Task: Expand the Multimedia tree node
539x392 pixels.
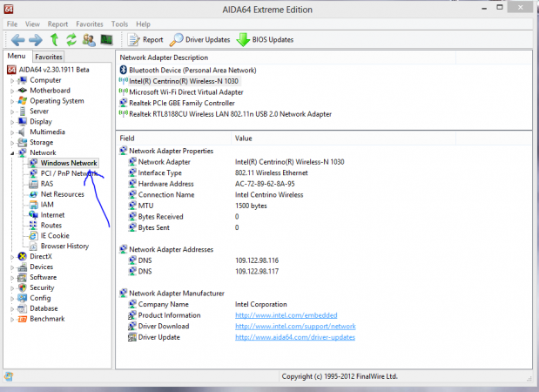Action: point(12,132)
